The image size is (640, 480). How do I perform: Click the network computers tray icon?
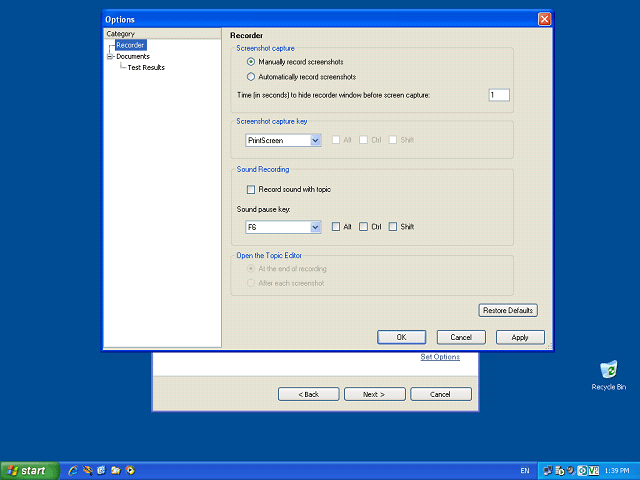(548, 471)
